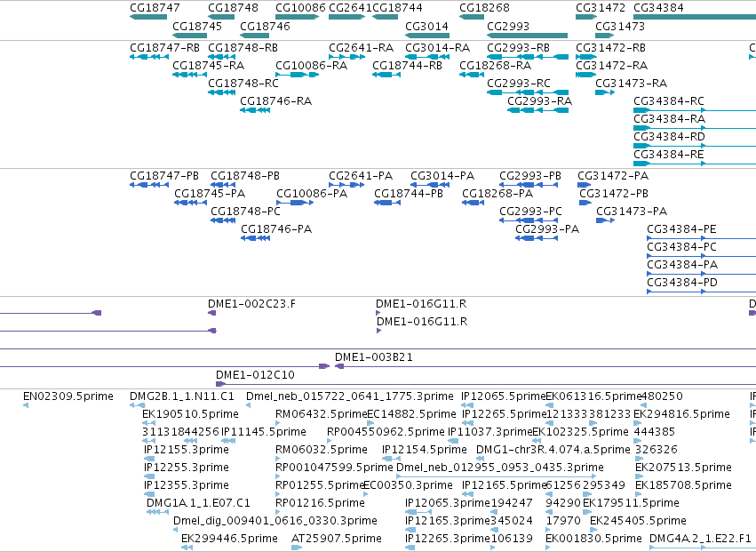The height and width of the screenshot is (552, 756).
Task: Open transcript CG31472-RB
Action: coord(611,48)
